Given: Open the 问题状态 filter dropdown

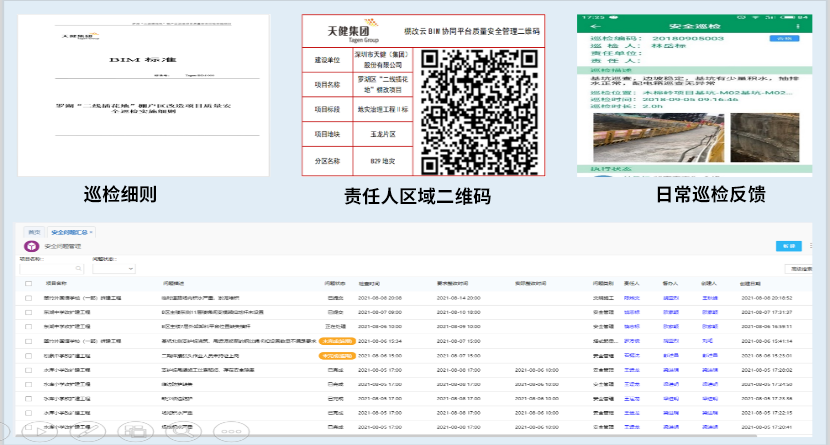Looking at the screenshot, I should 114,269.
